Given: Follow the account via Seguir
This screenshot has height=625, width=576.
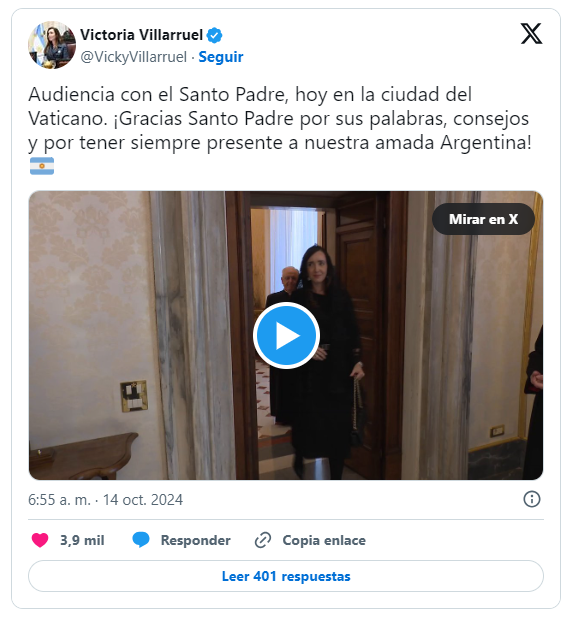Looking at the screenshot, I should 221,57.
